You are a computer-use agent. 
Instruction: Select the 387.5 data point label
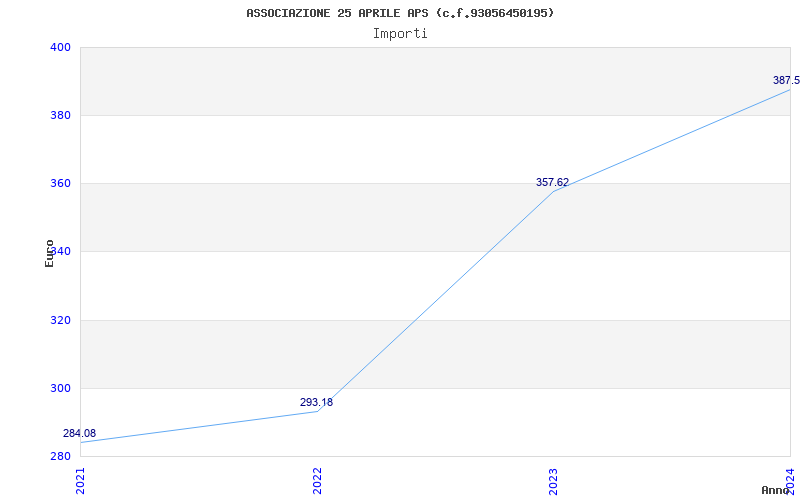786,80
